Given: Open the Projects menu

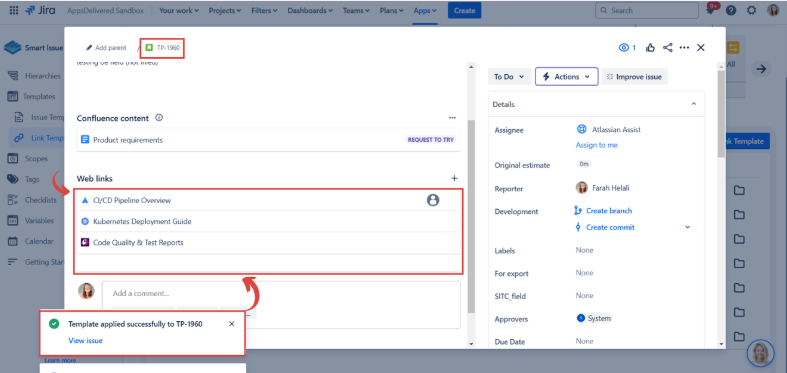Looking at the screenshot, I should point(224,10).
